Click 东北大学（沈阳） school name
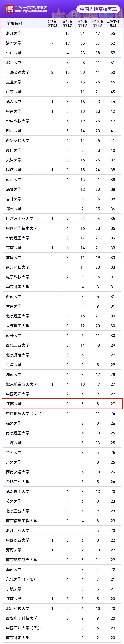The image size is (124, 644). tap(21, 579)
